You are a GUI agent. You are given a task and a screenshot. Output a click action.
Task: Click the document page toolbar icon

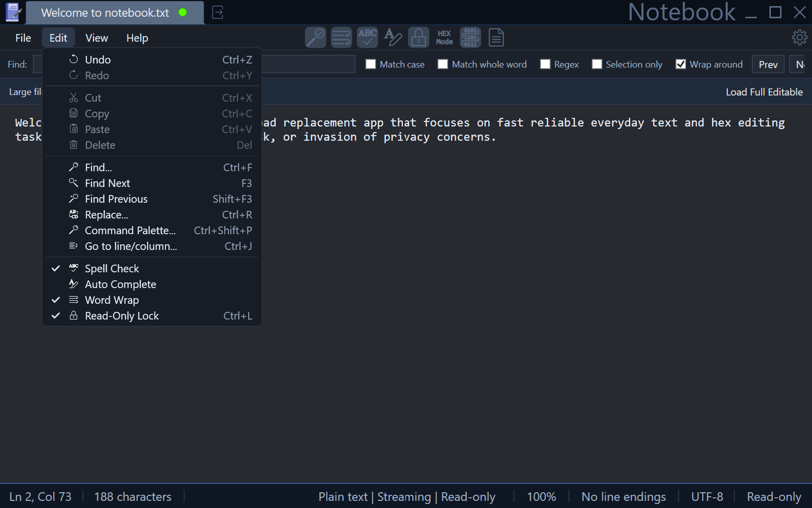[x=496, y=38]
